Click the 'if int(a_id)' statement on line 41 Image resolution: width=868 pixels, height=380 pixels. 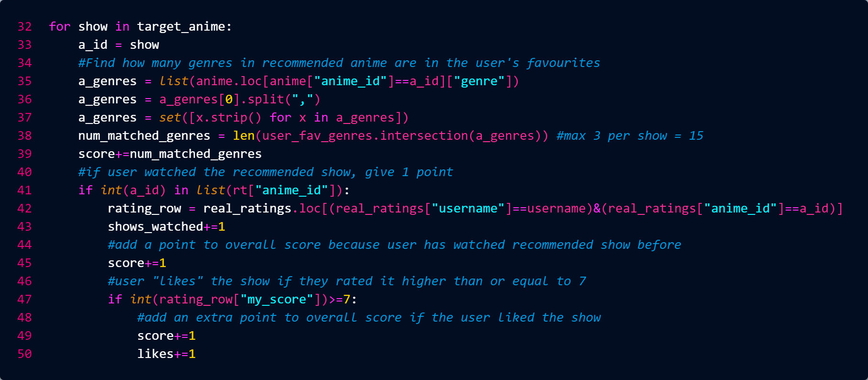click(x=122, y=190)
